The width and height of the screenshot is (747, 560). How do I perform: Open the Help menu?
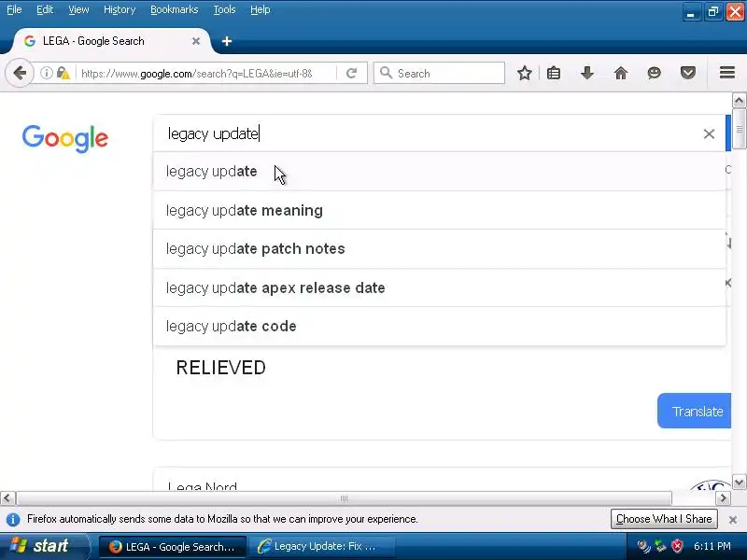click(x=261, y=9)
